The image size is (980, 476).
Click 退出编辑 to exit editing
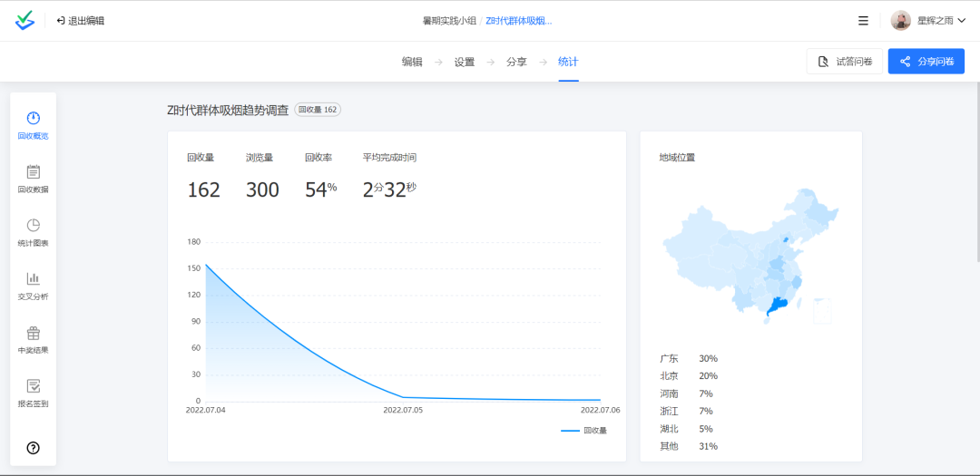tap(80, 20)
